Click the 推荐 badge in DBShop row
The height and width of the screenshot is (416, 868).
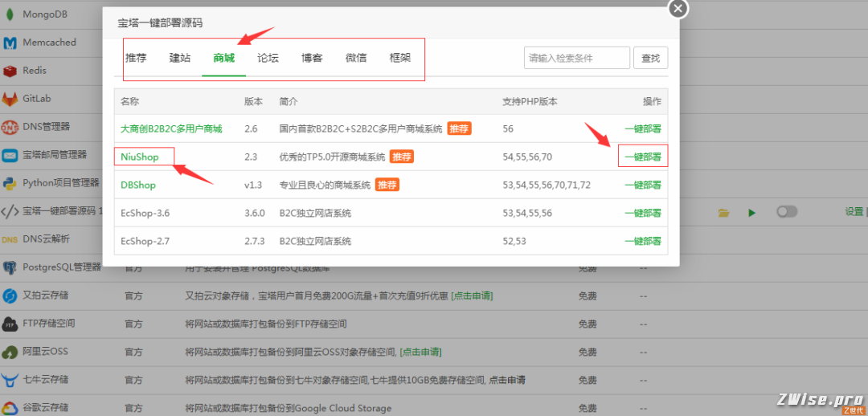click(x=387, y=186)
